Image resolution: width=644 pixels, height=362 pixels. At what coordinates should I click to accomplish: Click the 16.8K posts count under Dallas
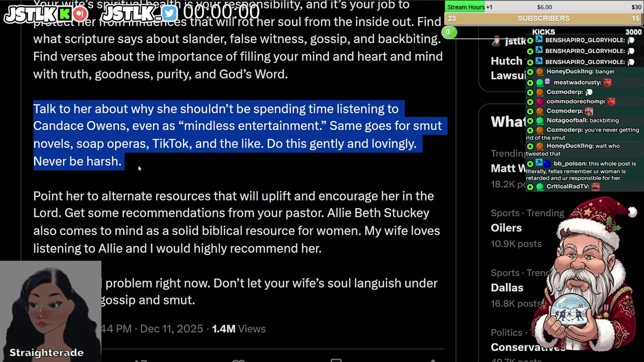[515, 304]
